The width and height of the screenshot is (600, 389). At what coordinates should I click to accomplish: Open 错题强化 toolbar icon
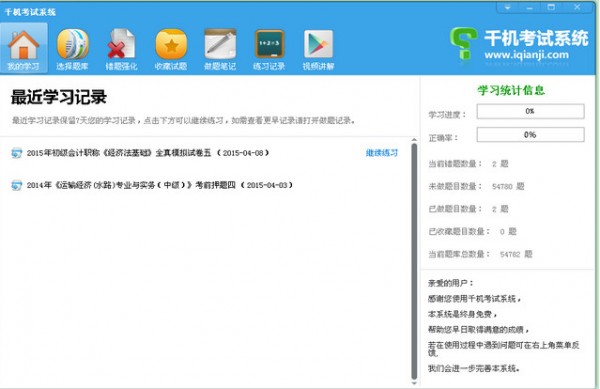(x=121, y=48)
